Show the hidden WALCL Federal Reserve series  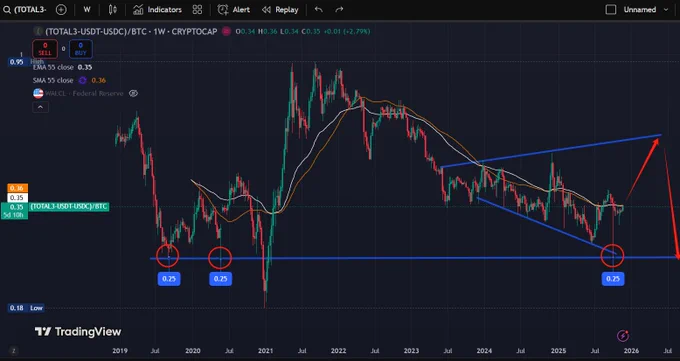click(x=134, y=93)
